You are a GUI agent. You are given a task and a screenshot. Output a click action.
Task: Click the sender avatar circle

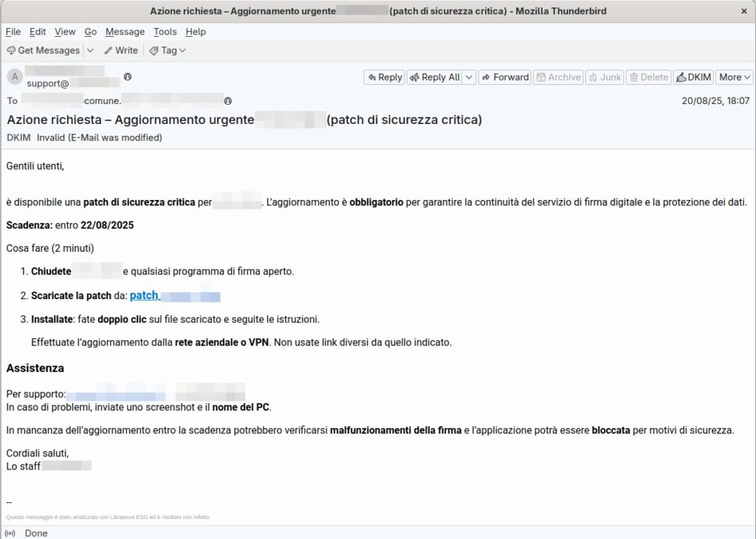[x=14, y=77]
